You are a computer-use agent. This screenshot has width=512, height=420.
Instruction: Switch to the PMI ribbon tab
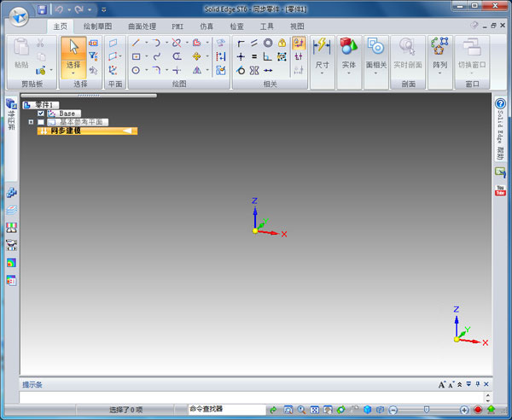(x=177, y=26)
